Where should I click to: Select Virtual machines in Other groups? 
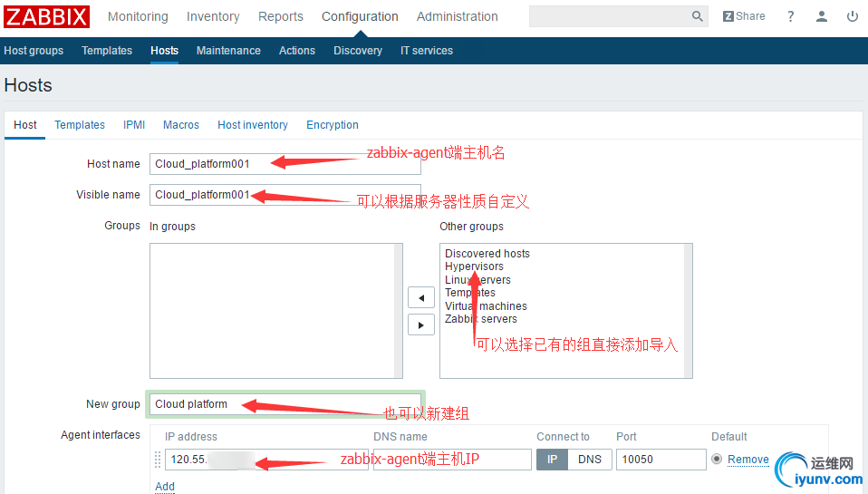point(486,305)
